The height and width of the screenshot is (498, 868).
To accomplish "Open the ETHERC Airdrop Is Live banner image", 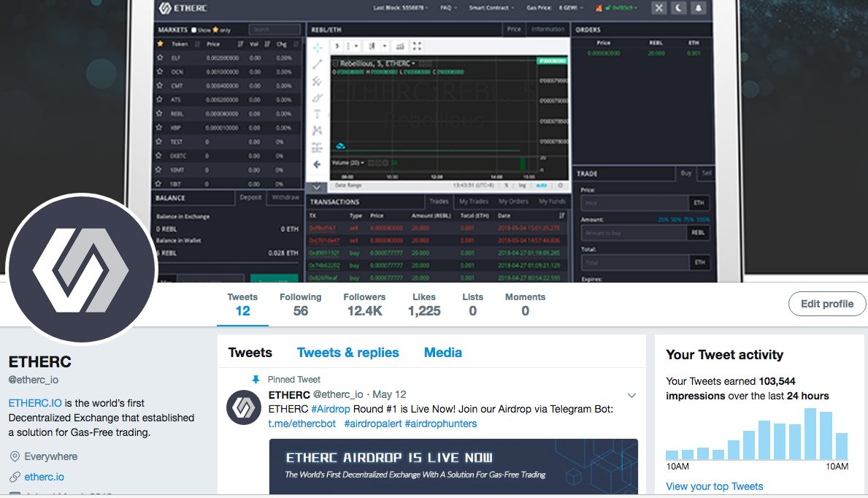I will [453, 467].
